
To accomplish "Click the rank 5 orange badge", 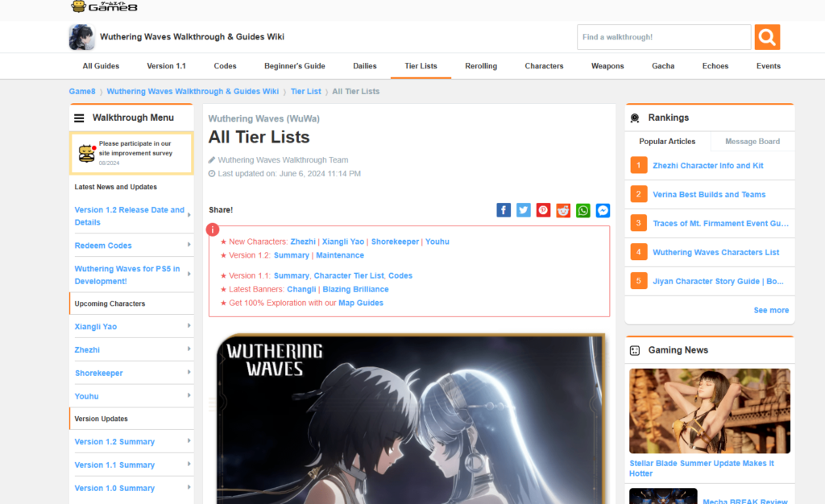I will [x=639, y=281].
